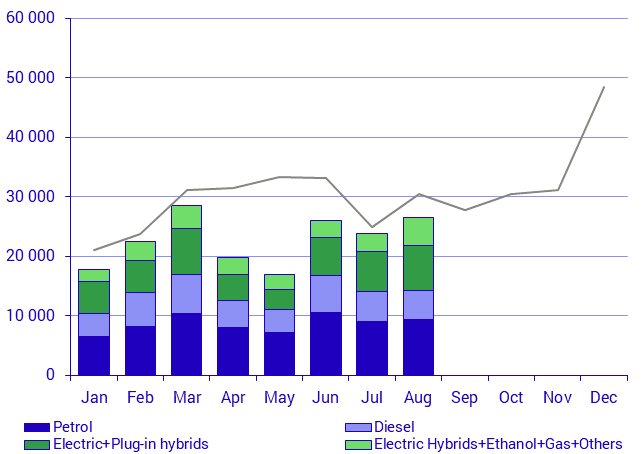Click the Aug petrol bar segment
The image size is (643, 454).
[x=418, y=347]
